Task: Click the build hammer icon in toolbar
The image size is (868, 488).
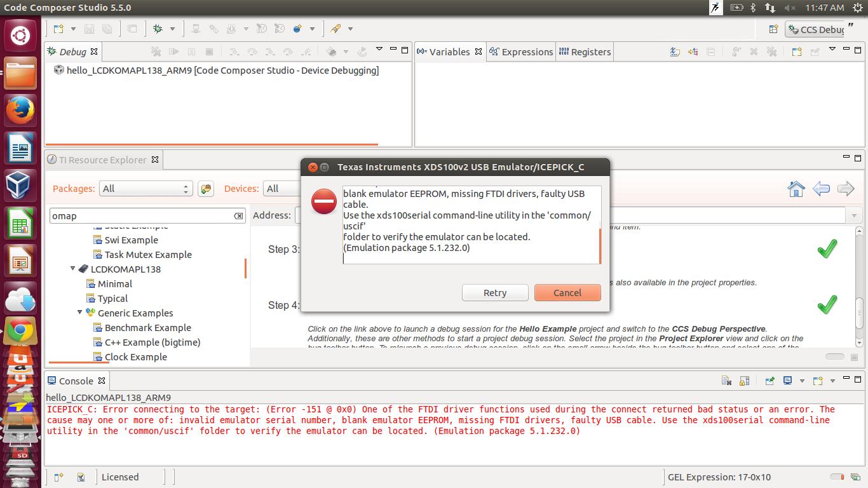Action: (x=336, y=29)
